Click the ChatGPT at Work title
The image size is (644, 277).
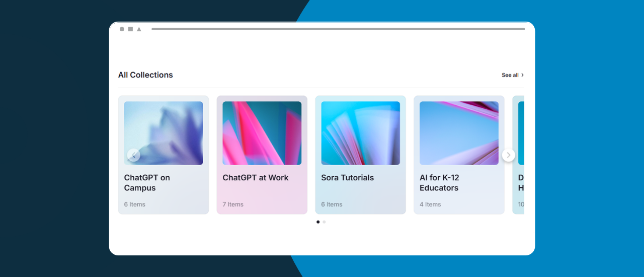coord(256,178)
